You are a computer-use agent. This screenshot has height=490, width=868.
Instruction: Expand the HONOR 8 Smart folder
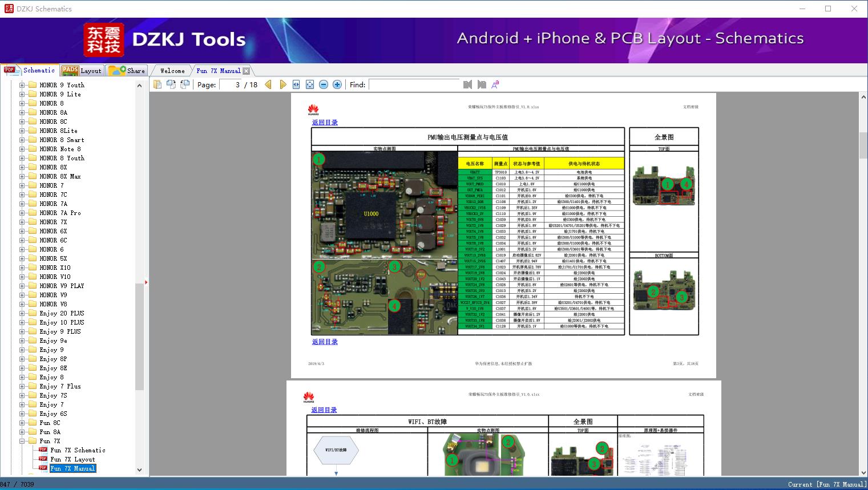pyautogui.click(x=22, y=140)
